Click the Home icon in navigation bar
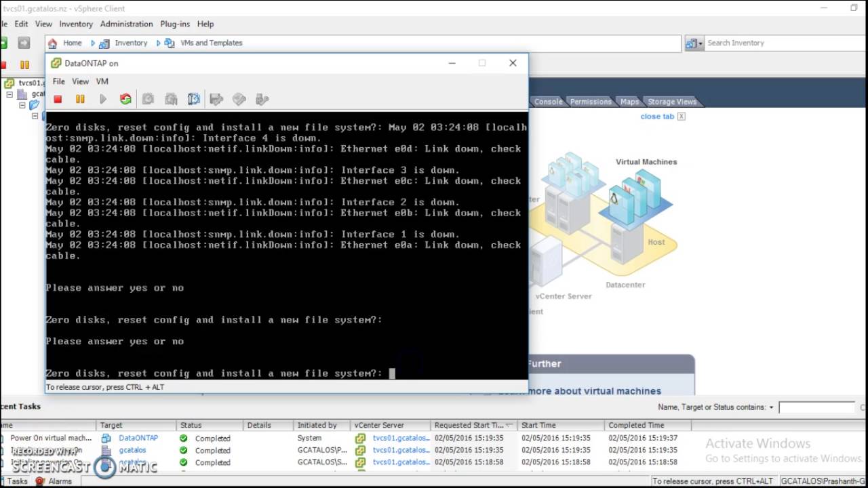 point(52,43)
